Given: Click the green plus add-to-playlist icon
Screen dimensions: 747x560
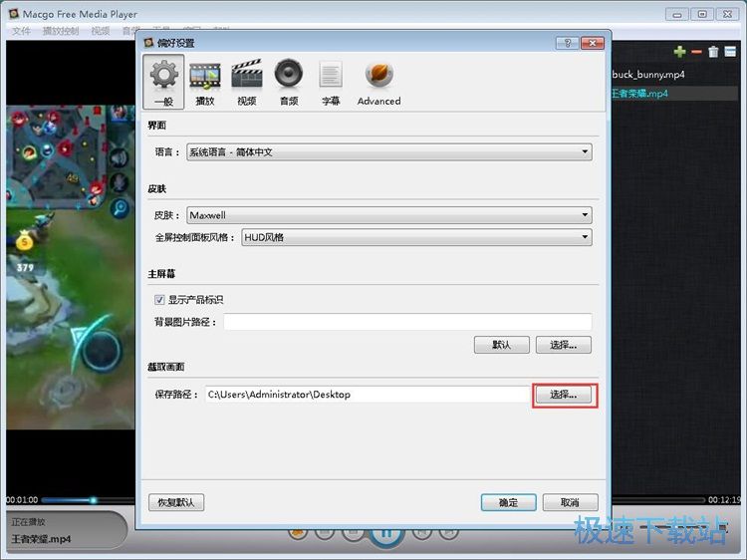Looking at the screenshot, I should point(680,52).
